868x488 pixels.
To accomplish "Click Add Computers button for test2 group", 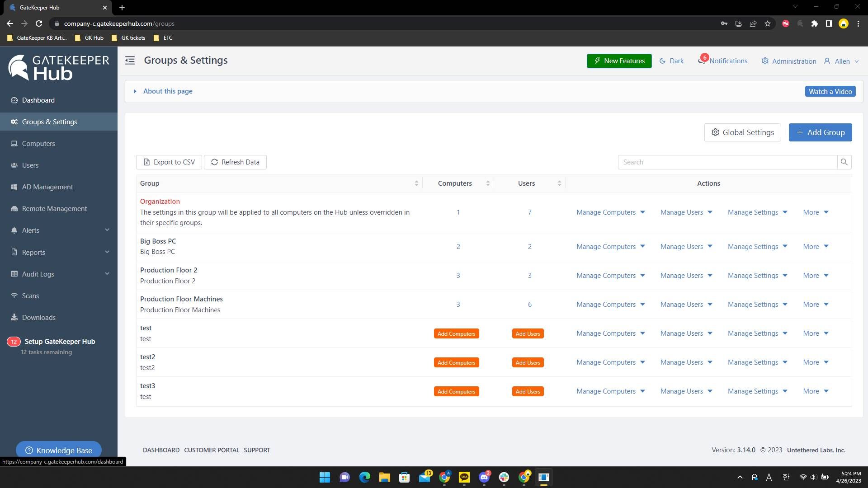I will 456,362.
